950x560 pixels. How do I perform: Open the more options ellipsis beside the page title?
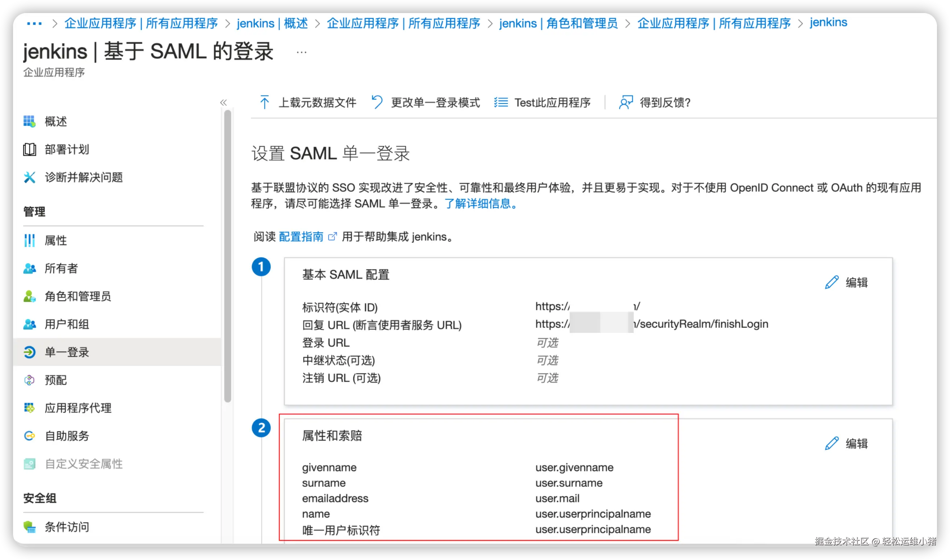click(x=301, y=52)
